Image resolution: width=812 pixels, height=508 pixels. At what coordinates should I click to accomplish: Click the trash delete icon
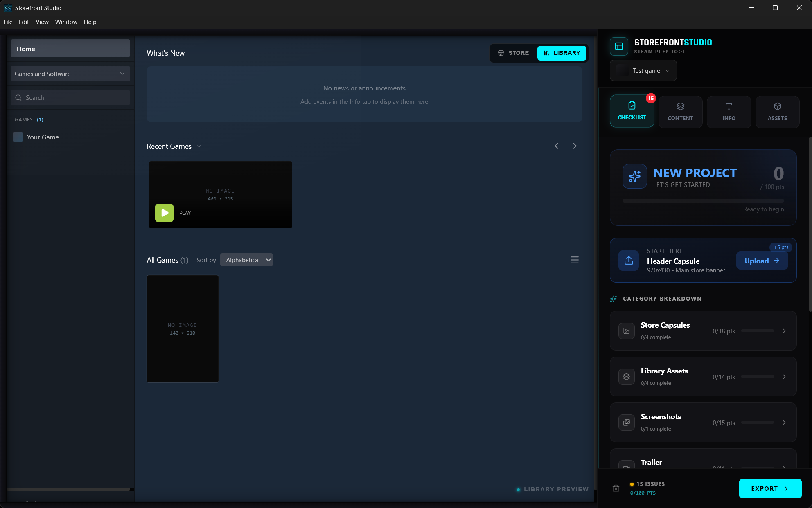(x=616, y=488)
